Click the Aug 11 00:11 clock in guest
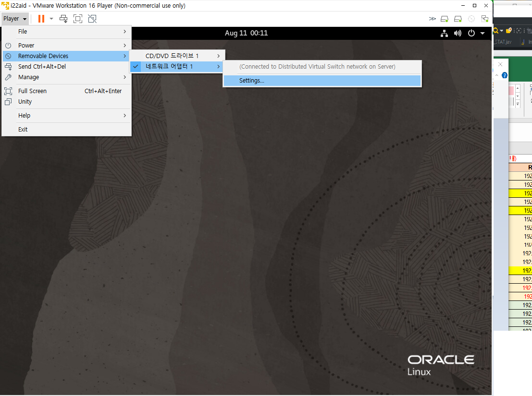532x396 pixels. (247, 33)
